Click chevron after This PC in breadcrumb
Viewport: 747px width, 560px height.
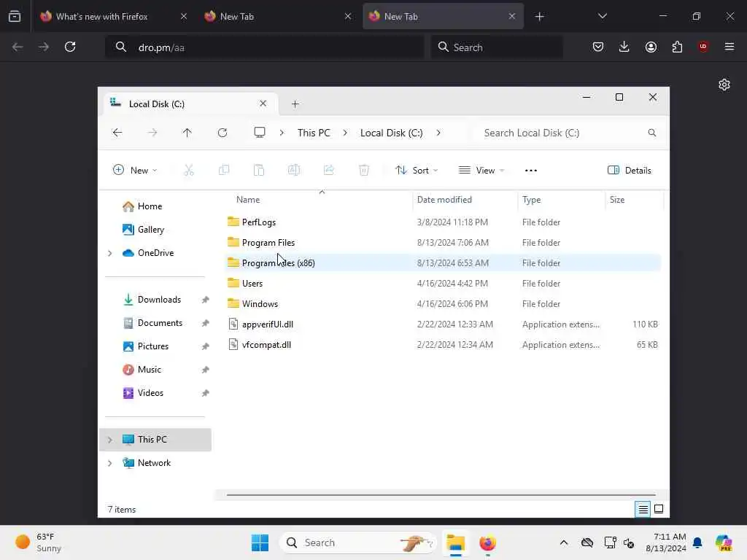(345, 133)
